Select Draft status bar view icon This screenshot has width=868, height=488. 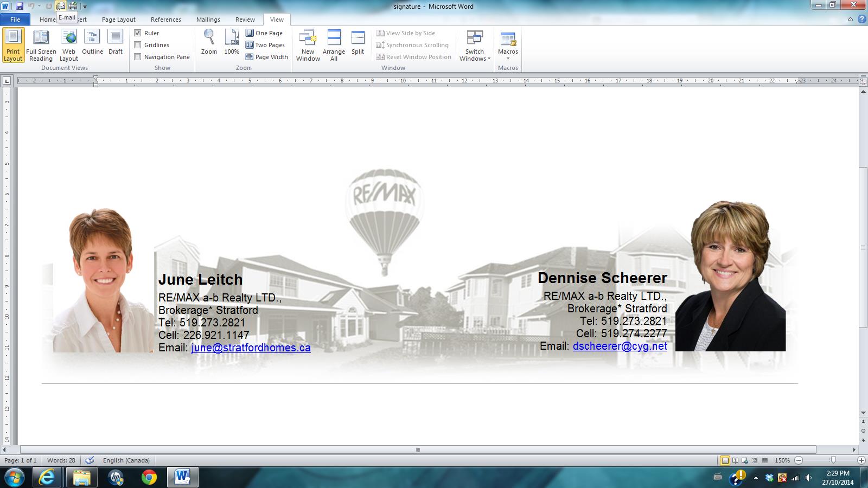click(764, 460)
